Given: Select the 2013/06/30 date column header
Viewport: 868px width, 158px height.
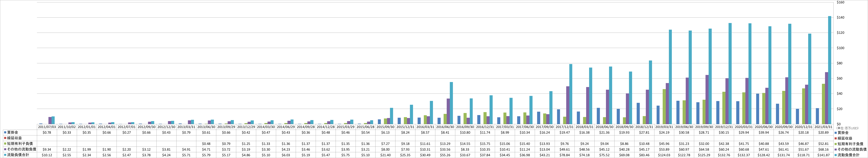Looking at the screenshot, I should tap(206, 127).
